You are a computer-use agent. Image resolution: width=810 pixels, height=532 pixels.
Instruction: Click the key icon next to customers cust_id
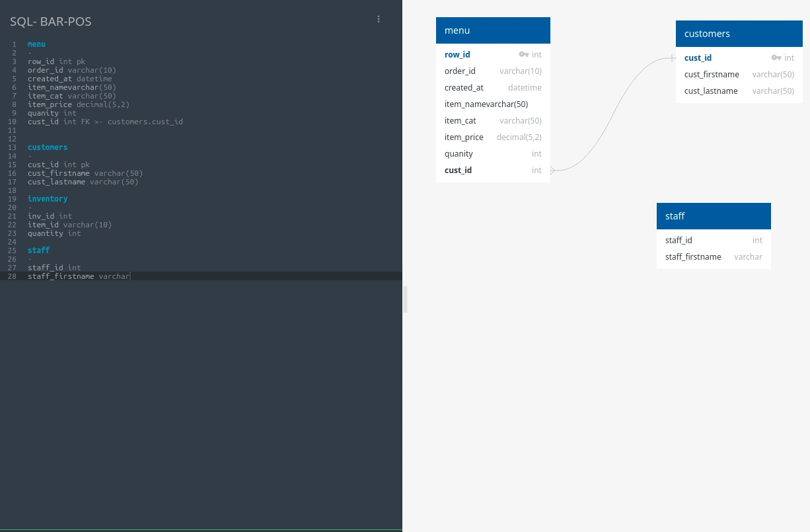[776, 58]
